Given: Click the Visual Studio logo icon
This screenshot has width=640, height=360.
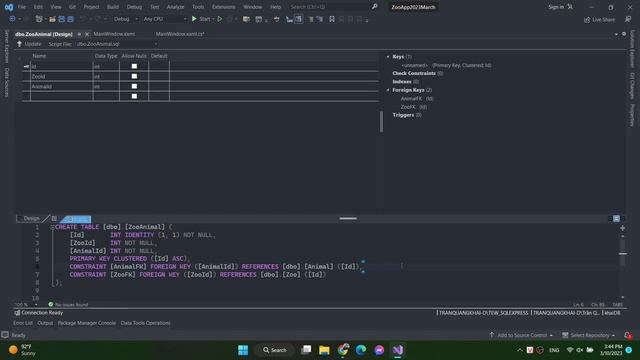Looking at the screenshot, I should click(x=9, y=7).
